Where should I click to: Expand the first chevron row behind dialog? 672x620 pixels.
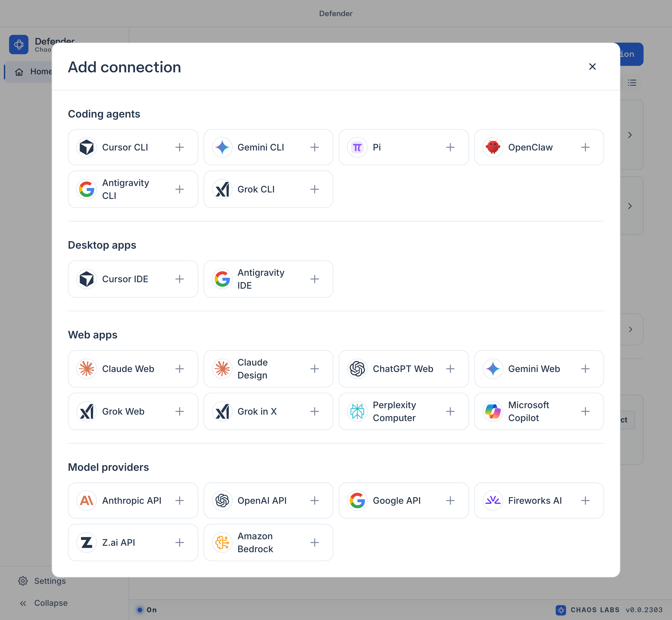point(630,135)
